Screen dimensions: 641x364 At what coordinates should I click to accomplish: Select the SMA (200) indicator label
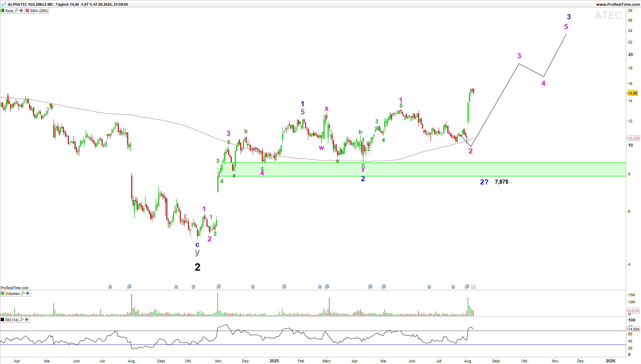(x=39, y=11)
